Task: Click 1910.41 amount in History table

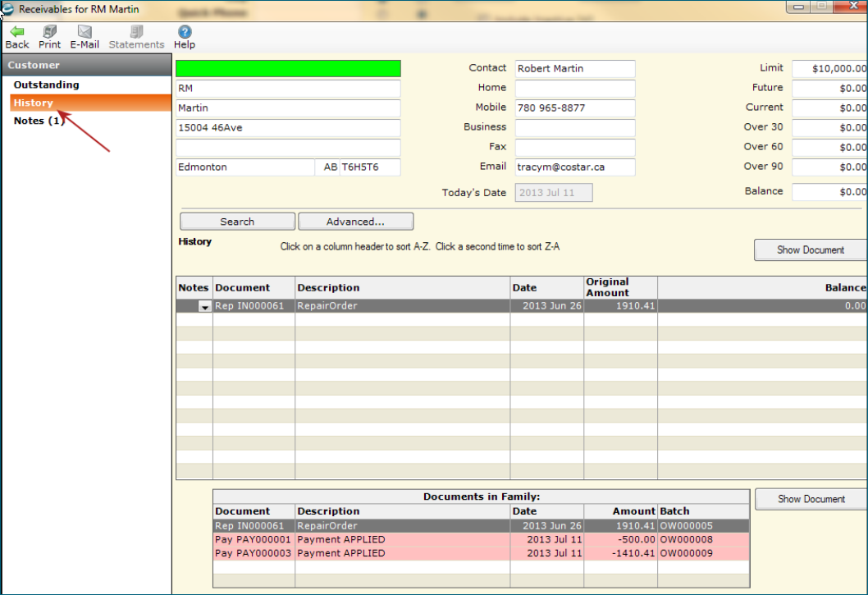Action: point(635,306)
